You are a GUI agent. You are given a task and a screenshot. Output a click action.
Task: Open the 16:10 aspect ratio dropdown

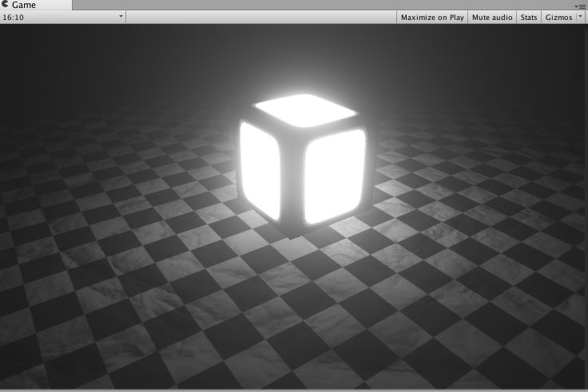[x=62, y=18]
